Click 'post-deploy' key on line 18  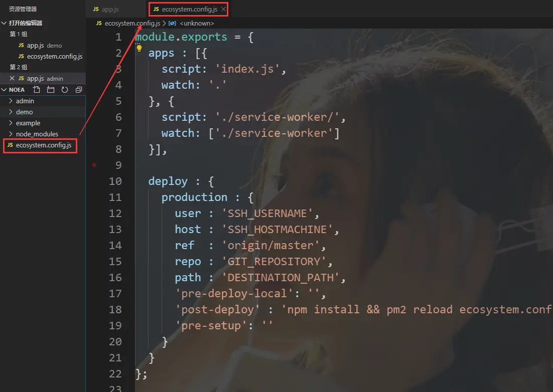218,310
